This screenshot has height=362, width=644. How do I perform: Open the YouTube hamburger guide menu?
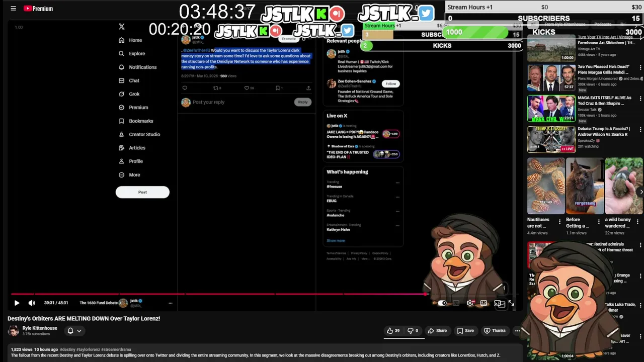pyautogui.click(x=13, y=9)
